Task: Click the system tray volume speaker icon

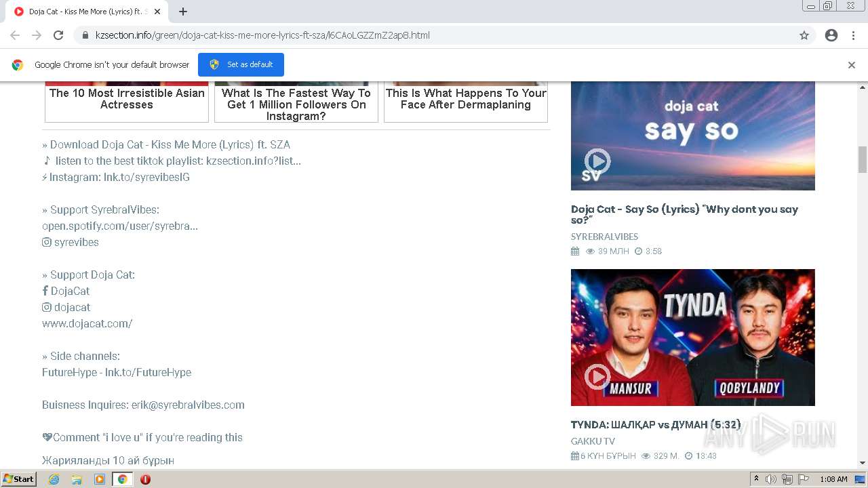Action: [771, 479]
